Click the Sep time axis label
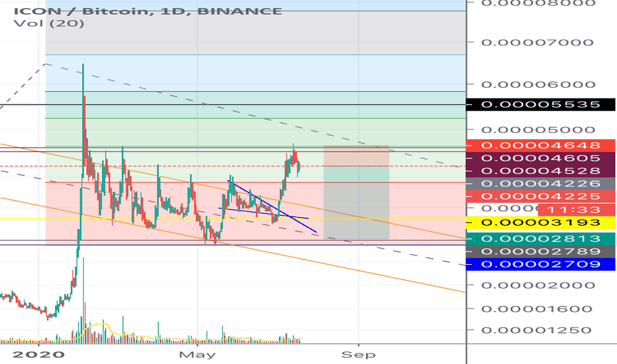Viewport: 617px width, 364px height. (358, 355)
